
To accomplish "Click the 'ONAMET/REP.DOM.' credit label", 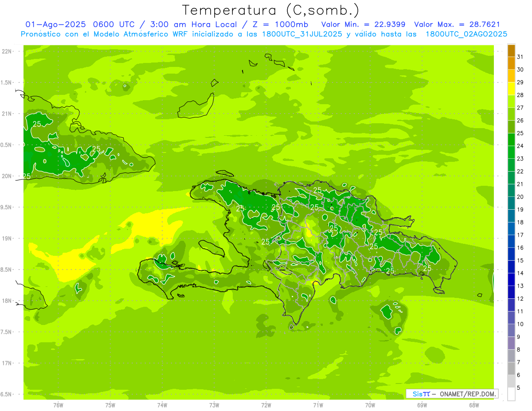I will point(467,394).
